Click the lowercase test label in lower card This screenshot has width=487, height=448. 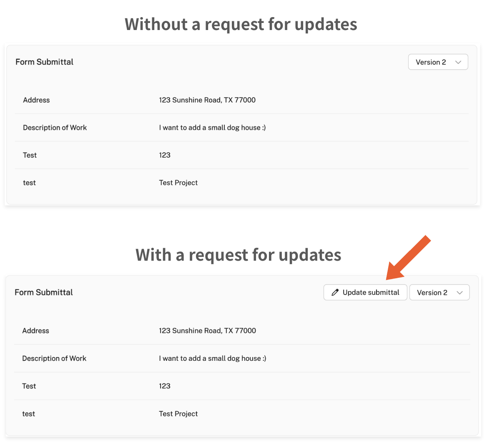click(x=28, y=414)
